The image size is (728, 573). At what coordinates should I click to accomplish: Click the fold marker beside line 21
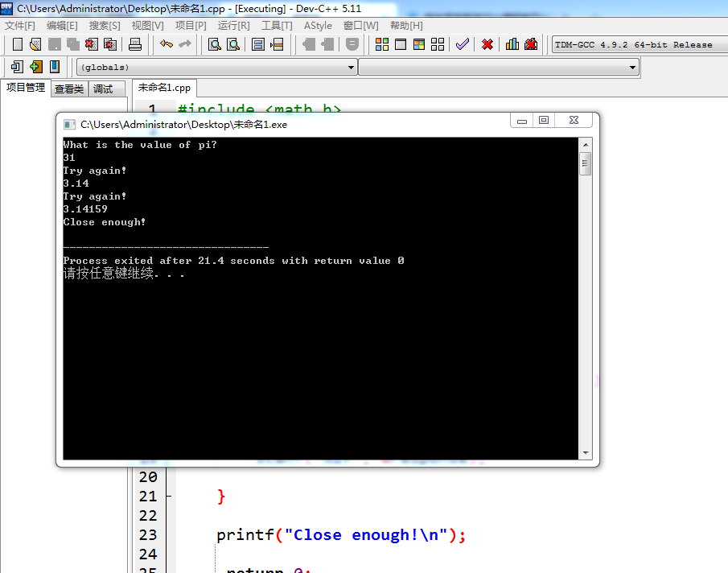point(169,497)
